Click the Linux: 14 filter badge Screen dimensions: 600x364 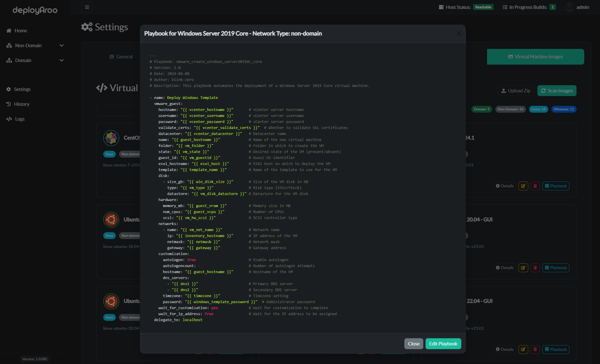click(x=539, y=109)
